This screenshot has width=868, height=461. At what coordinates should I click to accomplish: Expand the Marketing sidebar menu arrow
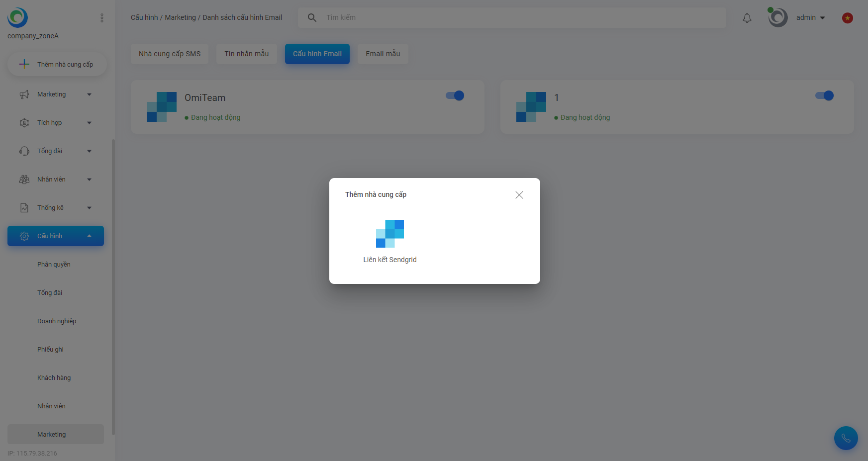coord(90,94)
